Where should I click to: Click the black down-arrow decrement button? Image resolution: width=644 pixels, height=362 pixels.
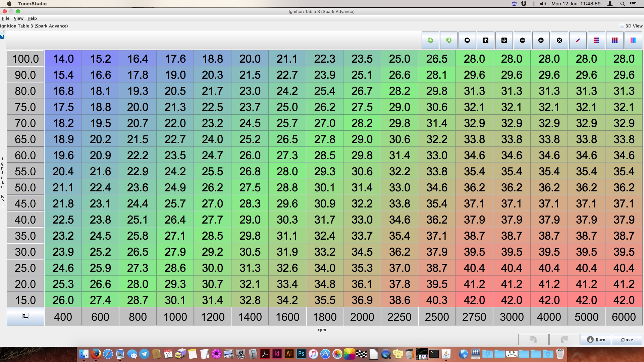pyautogui.click(x=504, y=40)
